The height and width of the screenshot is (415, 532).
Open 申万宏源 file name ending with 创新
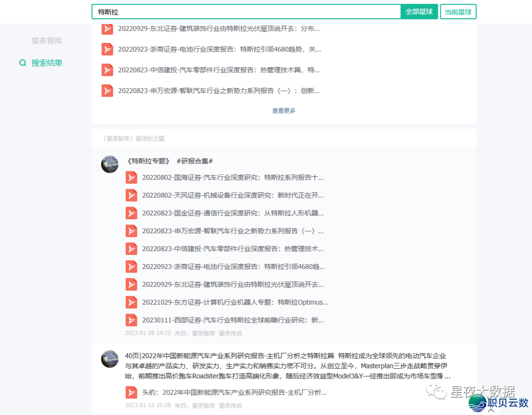coord(219,91)
